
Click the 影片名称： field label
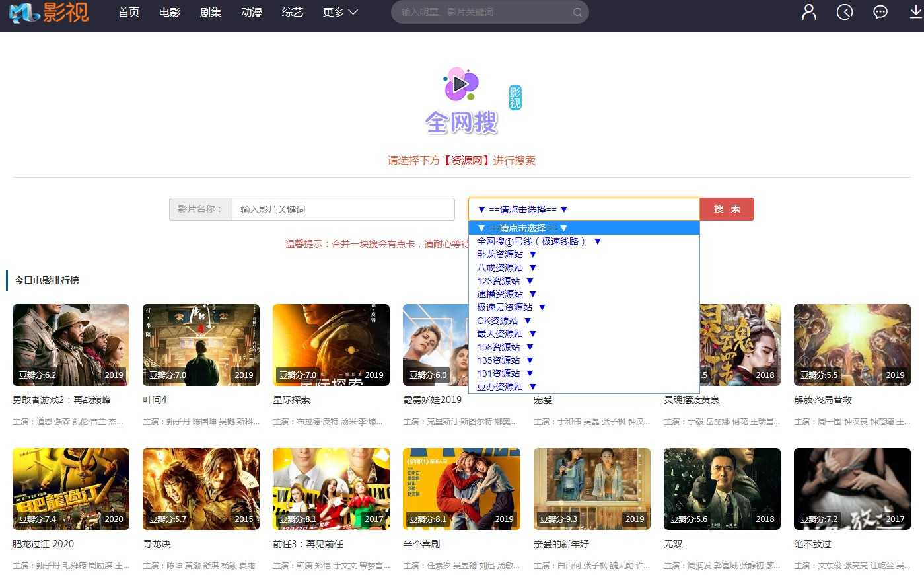click(x=200, y=209)
